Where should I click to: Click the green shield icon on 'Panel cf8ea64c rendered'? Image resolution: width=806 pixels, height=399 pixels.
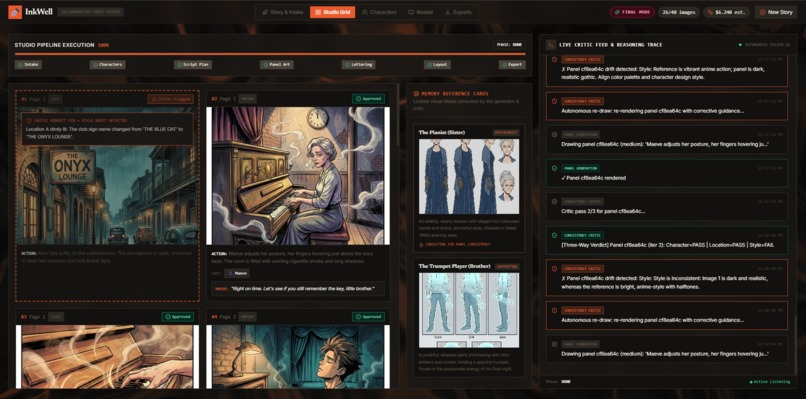point(554,168)
